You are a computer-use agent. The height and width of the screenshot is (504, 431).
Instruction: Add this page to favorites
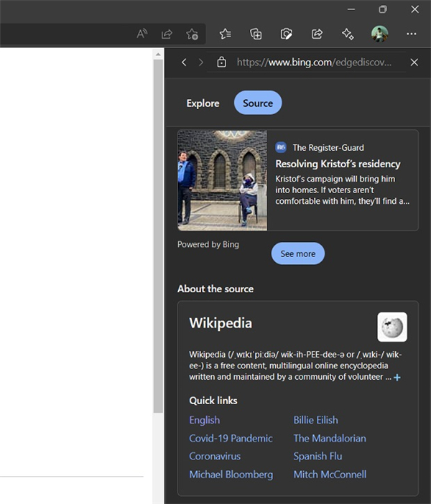tap(192, 34)
